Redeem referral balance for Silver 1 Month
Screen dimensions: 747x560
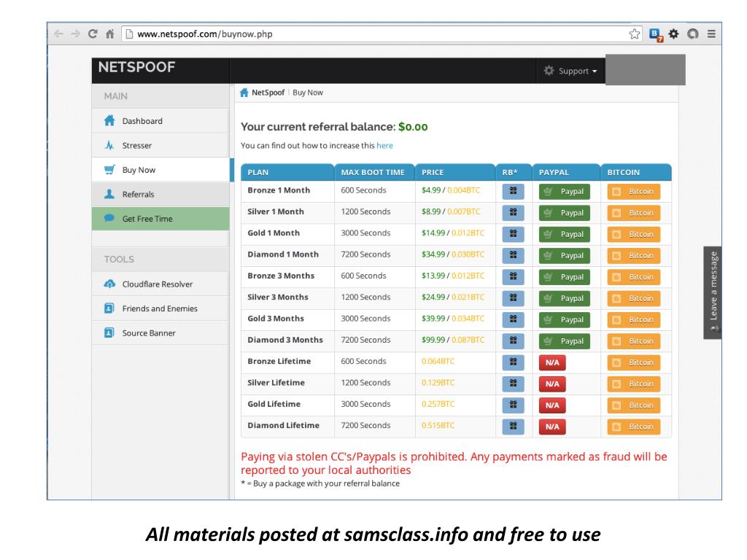tap(513, 213)
